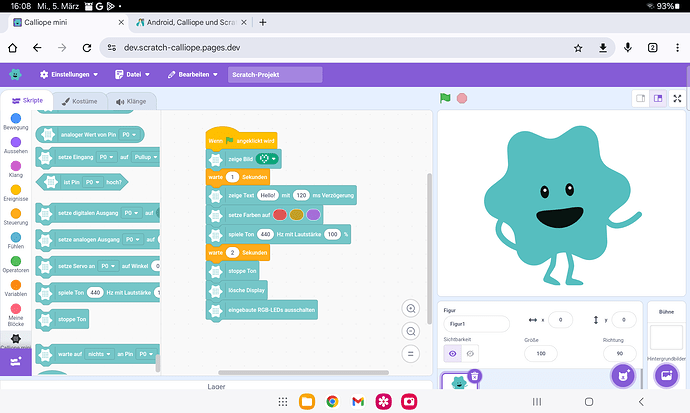The height and width of the screenshot is (413, 690).
Task: Bookmark this page with star icon
Action: 578,48
